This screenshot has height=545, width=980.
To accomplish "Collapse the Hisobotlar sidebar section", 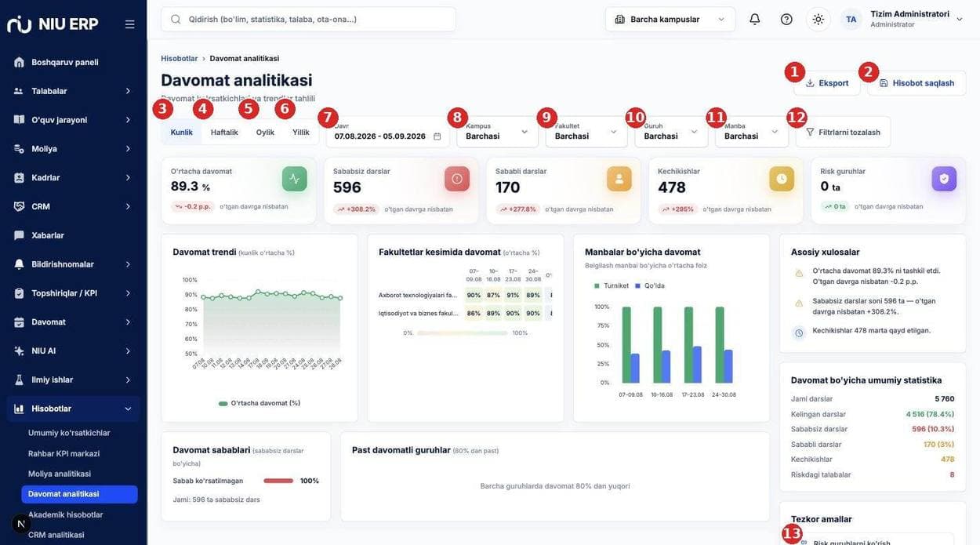I will 73,409.
